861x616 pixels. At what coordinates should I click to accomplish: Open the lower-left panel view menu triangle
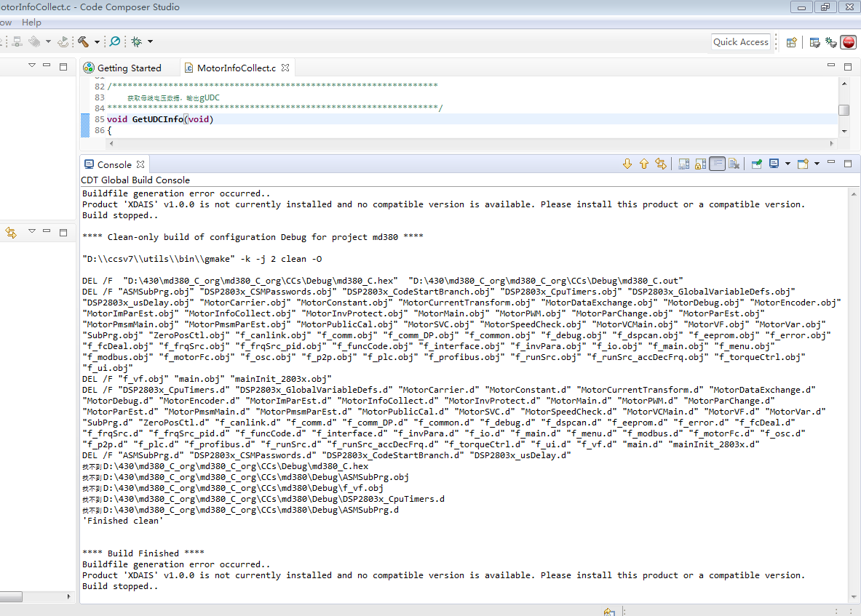(x=32, y=231)
